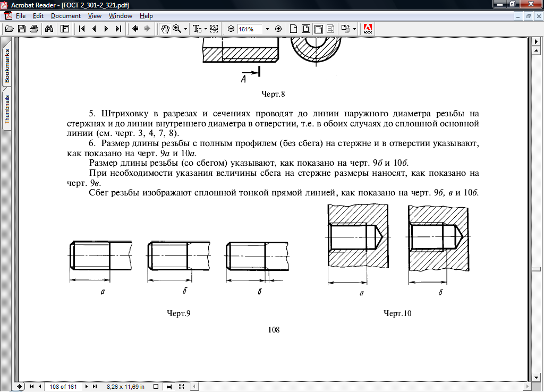Go to next view with the grey right arrow
This screenshot has width=544, height=392.
(147, 29)
